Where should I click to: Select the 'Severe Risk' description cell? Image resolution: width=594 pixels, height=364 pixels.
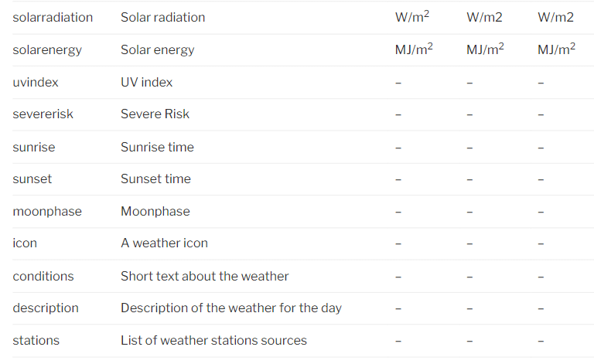click(155, 114)
